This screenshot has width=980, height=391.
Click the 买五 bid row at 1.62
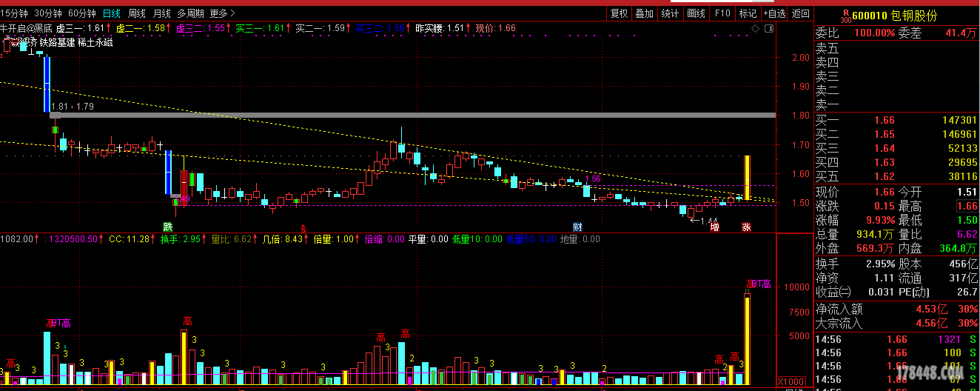(x=896, y=176)
